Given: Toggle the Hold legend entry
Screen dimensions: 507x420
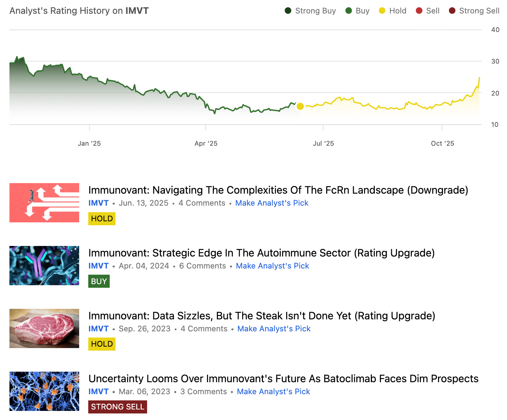Looking at the screenshot, I should [x=393, y=11].
